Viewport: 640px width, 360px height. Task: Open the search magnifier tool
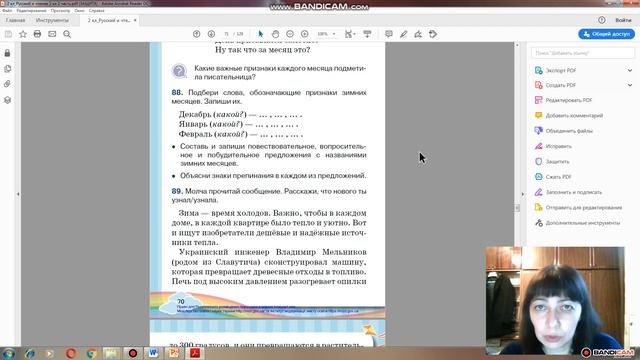pos(67,34)
